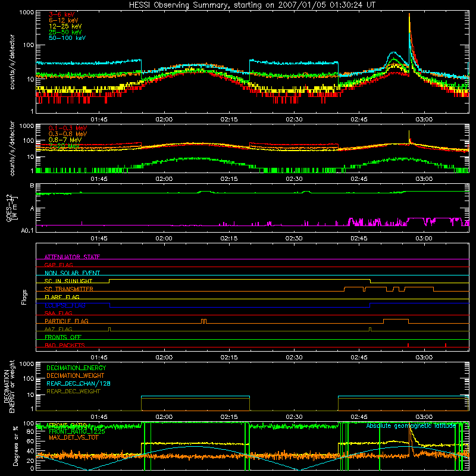Click the Degrees or % axis title
This screenshot has height=476, width=476.
(15, 446)
